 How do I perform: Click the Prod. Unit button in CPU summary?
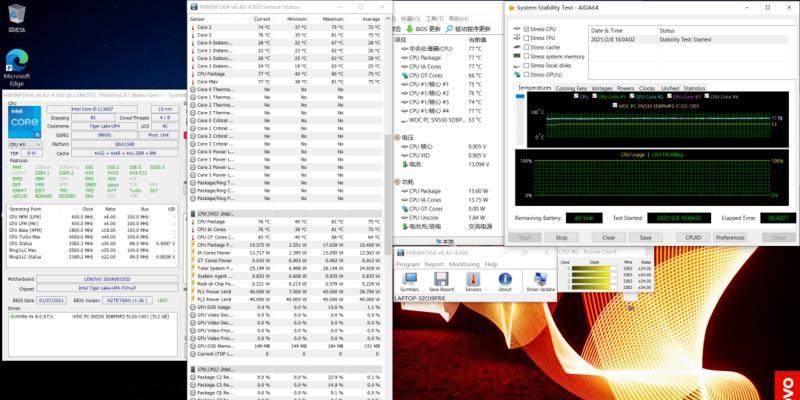point(159,135)
